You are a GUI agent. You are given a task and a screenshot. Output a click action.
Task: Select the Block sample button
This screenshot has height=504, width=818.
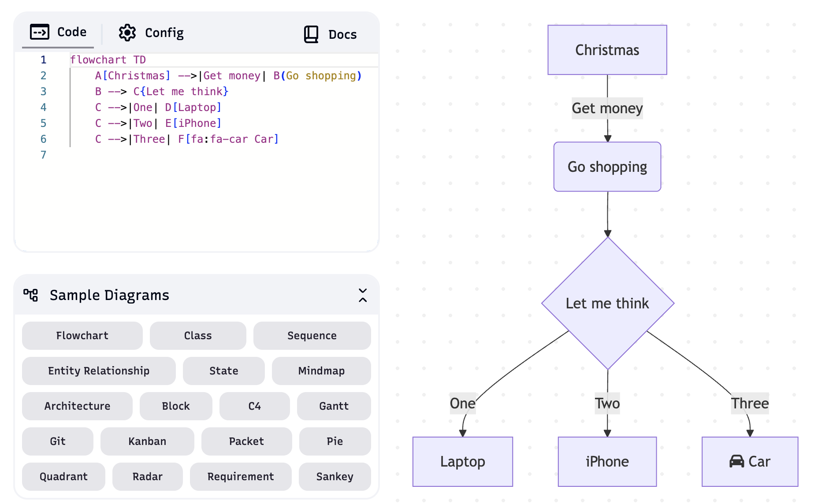tap(176, 406)
